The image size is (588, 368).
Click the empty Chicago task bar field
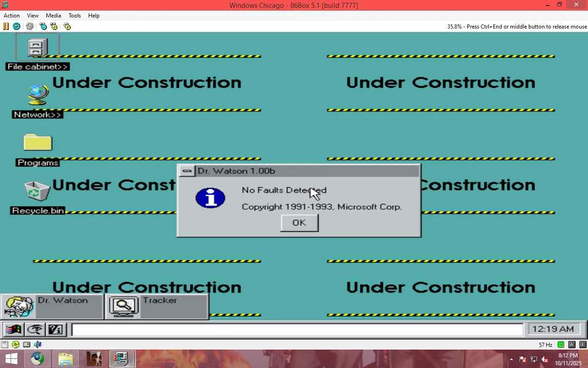point(297,330)
